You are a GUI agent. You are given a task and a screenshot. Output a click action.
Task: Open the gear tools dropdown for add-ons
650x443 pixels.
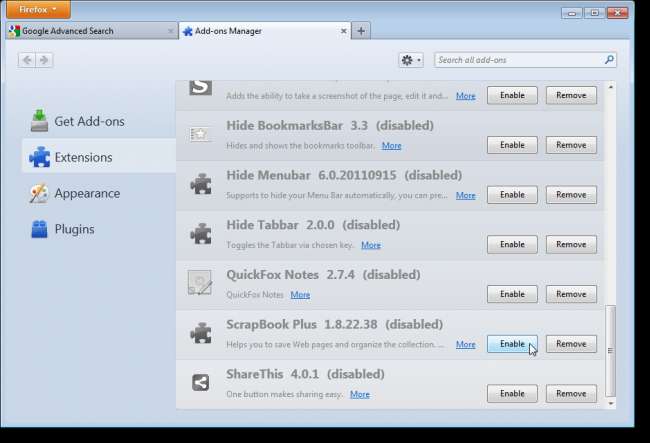[x=411, y=60]
